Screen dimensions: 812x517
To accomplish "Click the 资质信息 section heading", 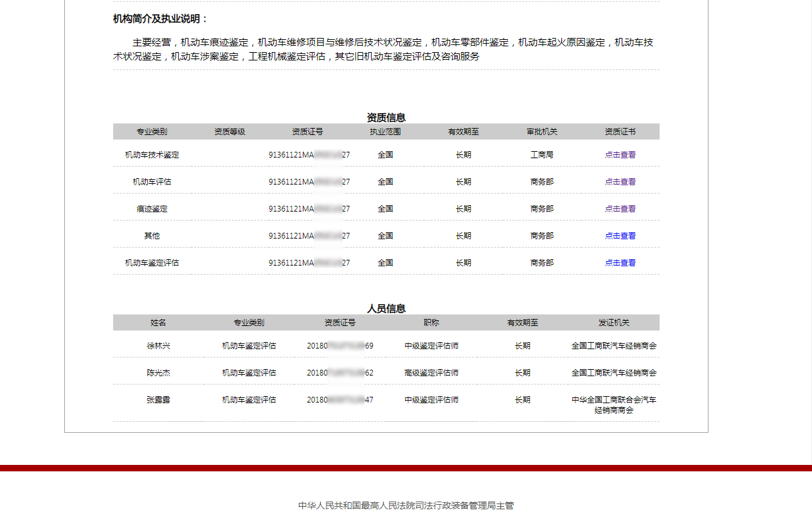I will point(386,118).
